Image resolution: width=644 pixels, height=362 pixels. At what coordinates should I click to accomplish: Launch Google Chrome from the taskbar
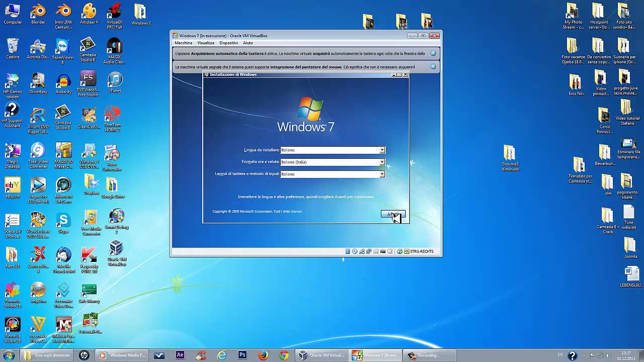[284, 355]
